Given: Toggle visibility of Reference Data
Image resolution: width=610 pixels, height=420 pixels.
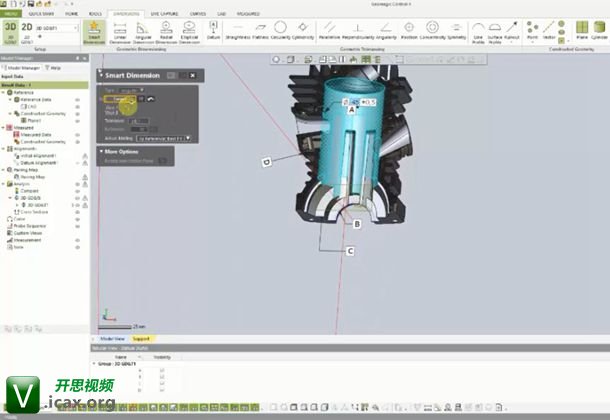Looking at the screenshot, I should tap(77, 100).
